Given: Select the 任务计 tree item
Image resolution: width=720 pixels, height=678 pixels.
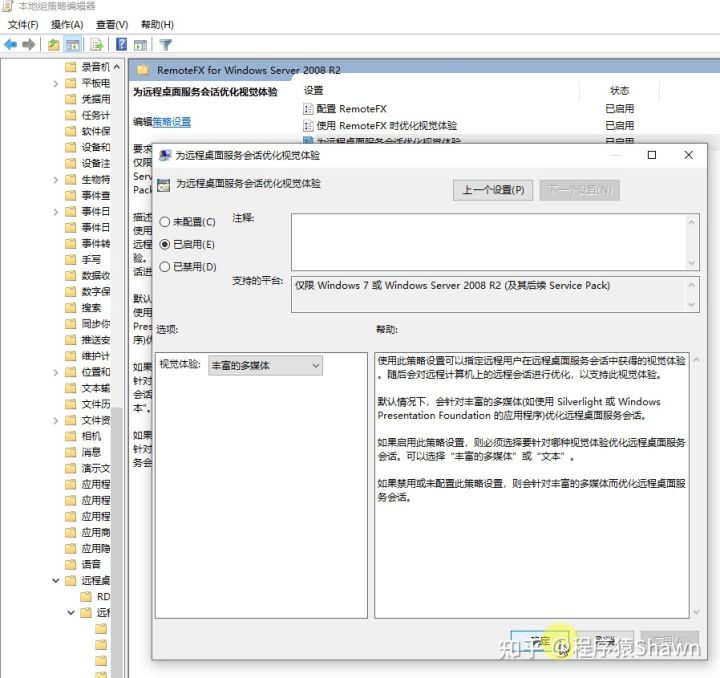Looking at the screenshot, I should tap(96, 115).
